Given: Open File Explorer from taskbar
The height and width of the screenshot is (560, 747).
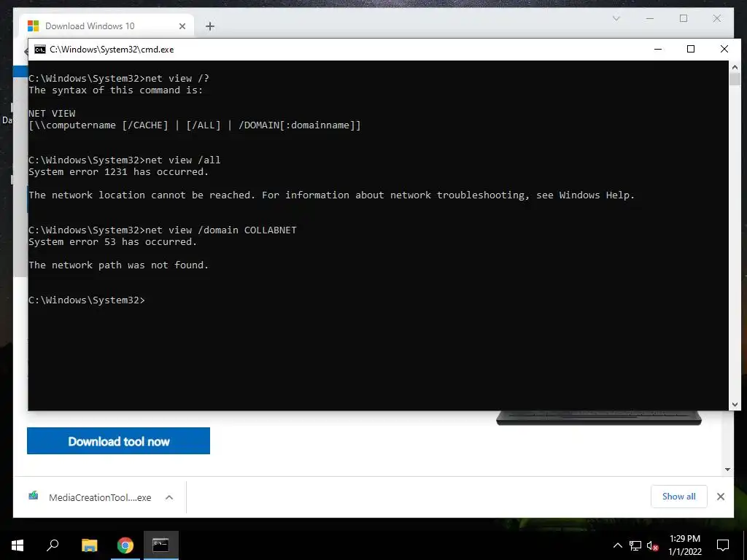Looking at the screenshot, I should [89, 545].
